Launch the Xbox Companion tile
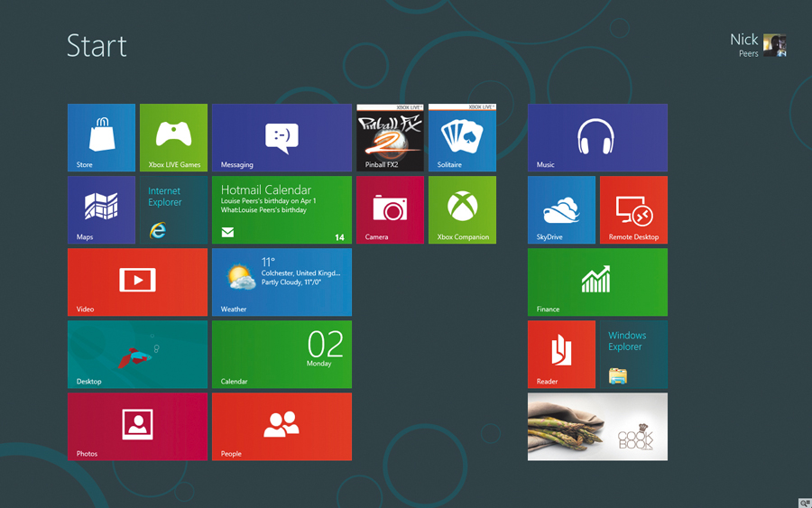 462,209
